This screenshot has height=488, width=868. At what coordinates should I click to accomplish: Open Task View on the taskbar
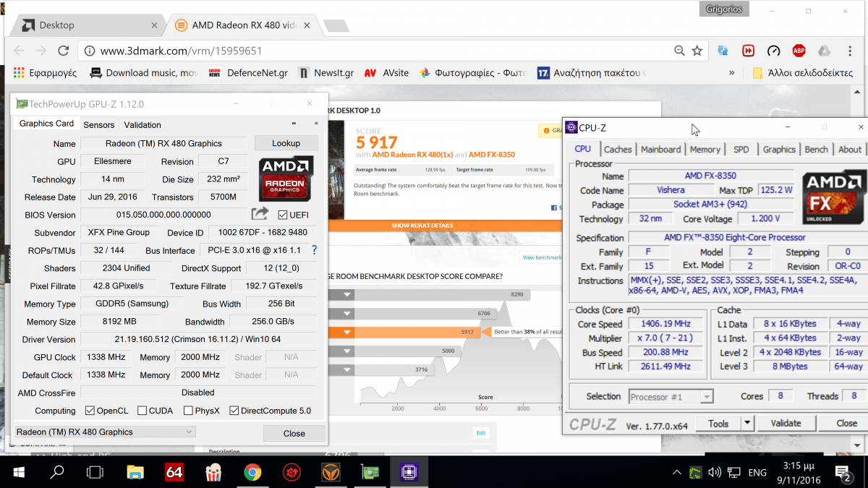95,473
